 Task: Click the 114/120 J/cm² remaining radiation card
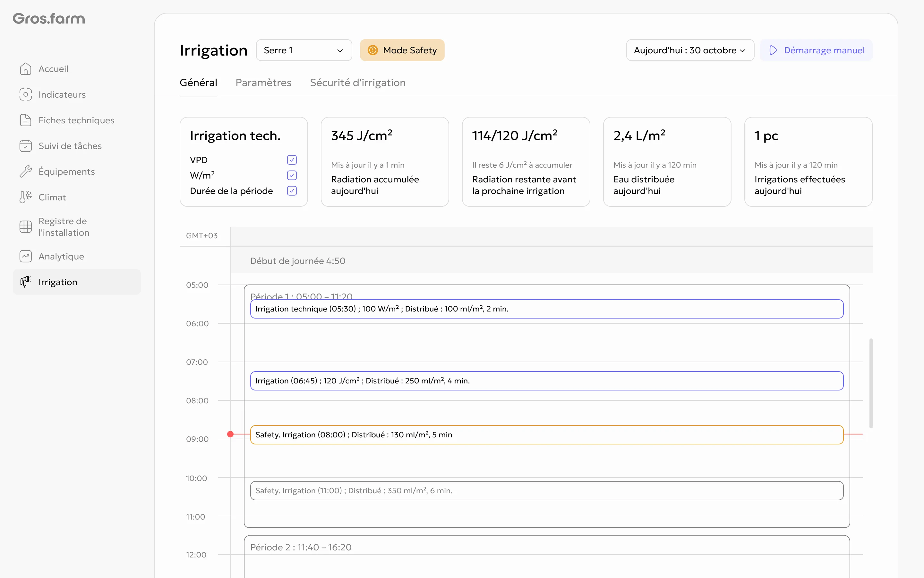526,162
